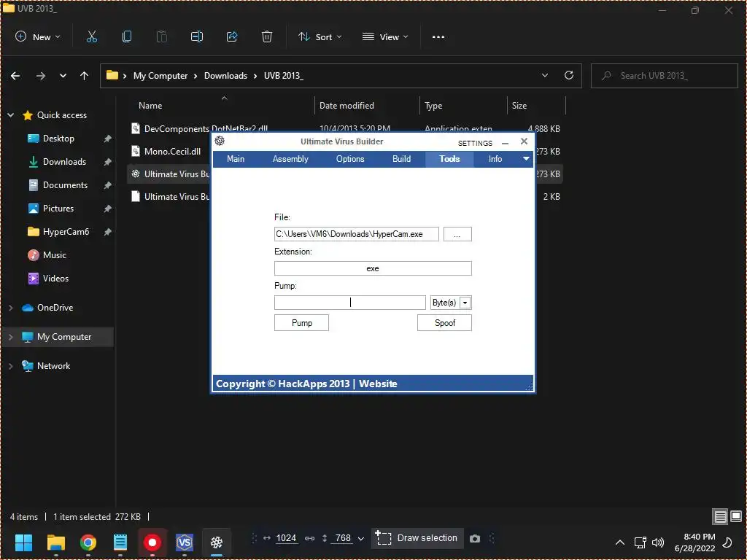Open the New dropdown menu
Viewport: 747px width, 560px height.
click(x=38, y=36)
